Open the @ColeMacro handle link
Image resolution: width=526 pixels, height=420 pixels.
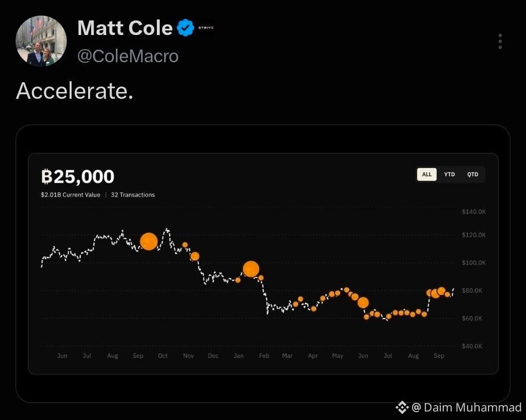pyautogui.click(x=128, y=56)
